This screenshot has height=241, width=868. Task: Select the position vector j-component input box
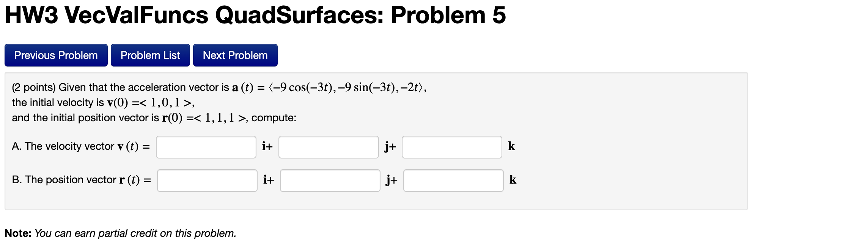(330, 180)
